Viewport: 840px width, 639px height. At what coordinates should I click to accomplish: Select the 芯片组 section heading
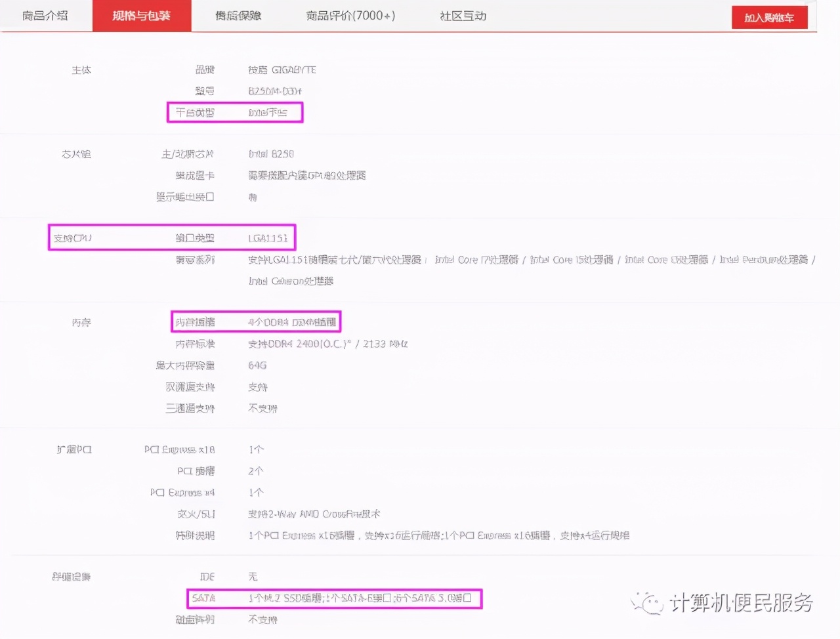pos(75,154)
